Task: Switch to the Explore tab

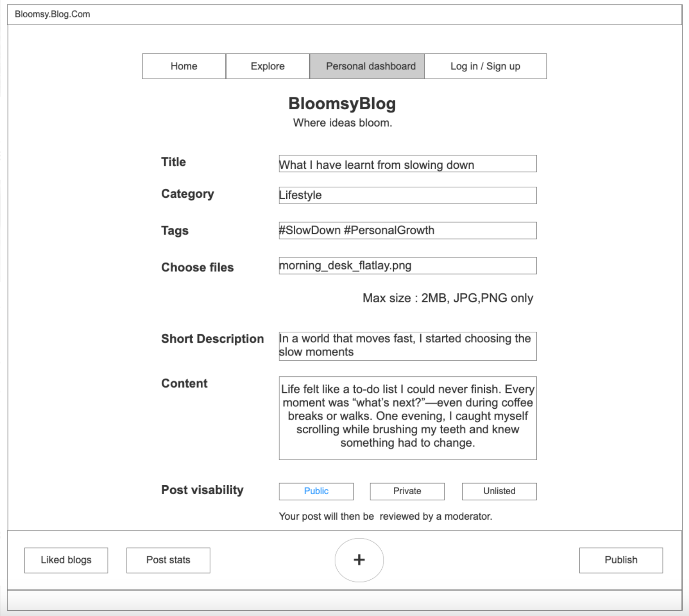Action: click(x=267, y=66)
